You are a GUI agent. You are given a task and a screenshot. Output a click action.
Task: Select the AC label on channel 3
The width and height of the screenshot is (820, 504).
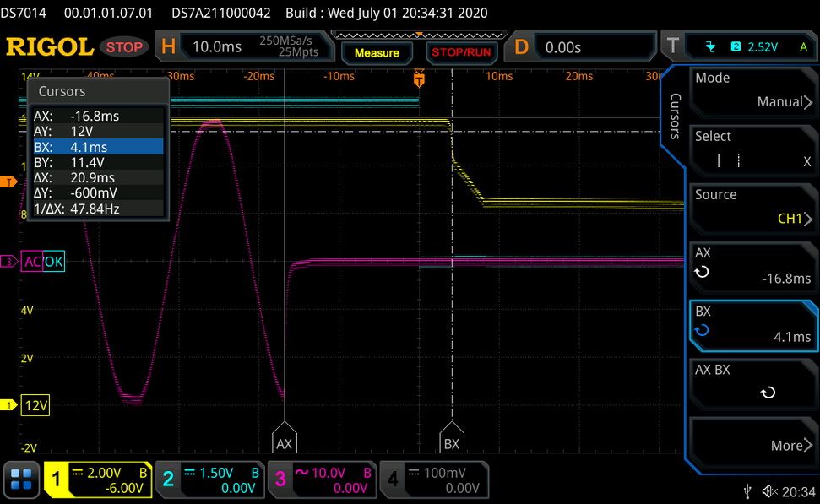32,261
